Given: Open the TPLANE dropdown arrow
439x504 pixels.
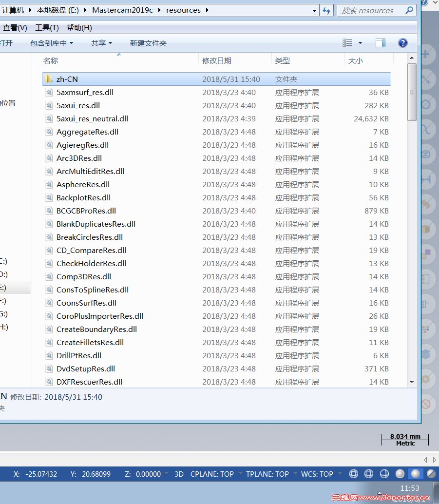Looking at the screenshot, I should pos(295,473).
